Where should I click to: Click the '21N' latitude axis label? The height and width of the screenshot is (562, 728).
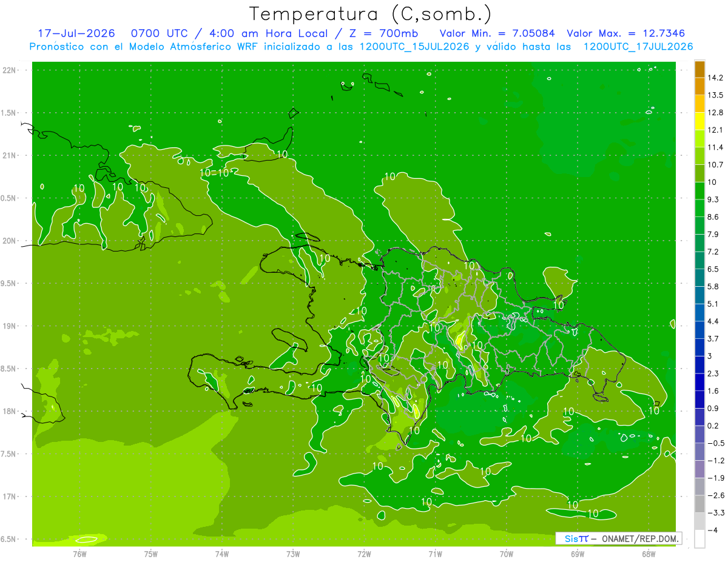[10, 156]
